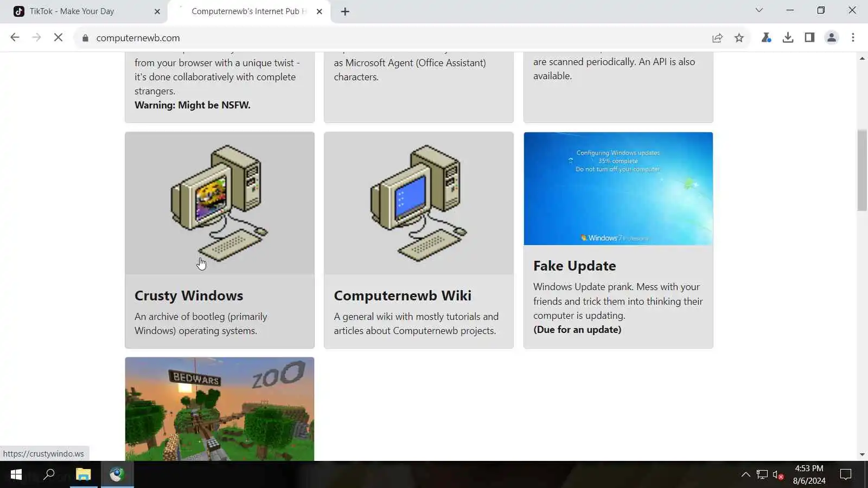The height and width of the screenshot is (488, 868).
Task: Click the Windows Update prank description
Action: coord(618,301)
